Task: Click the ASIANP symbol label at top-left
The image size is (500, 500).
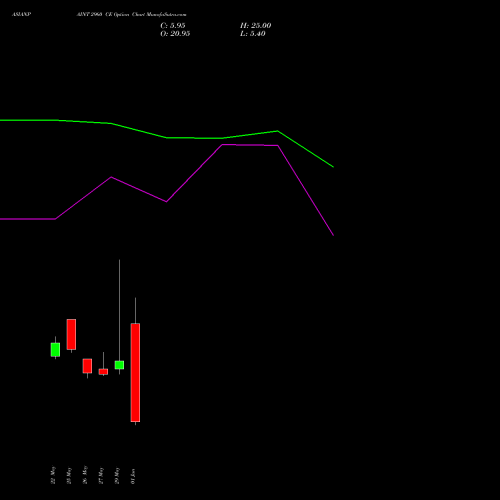Action: (22, 15)
